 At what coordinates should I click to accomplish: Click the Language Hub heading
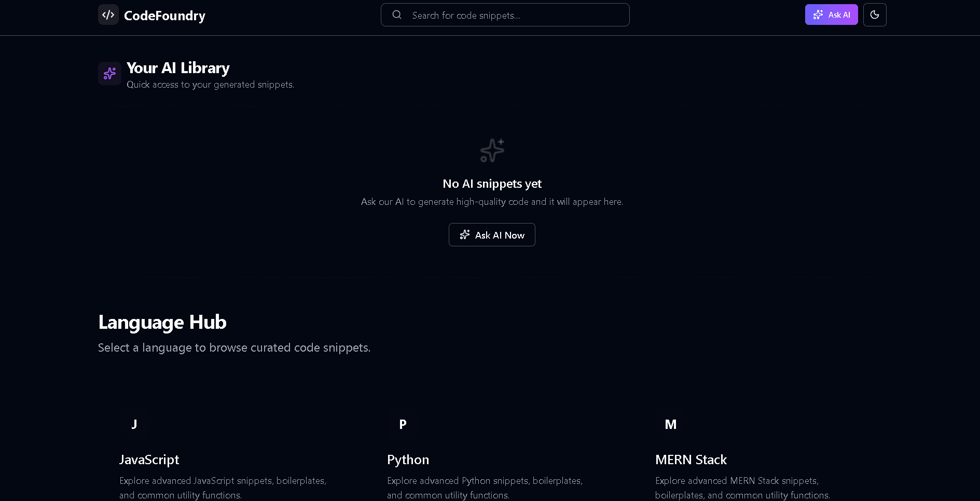point(162,322)
